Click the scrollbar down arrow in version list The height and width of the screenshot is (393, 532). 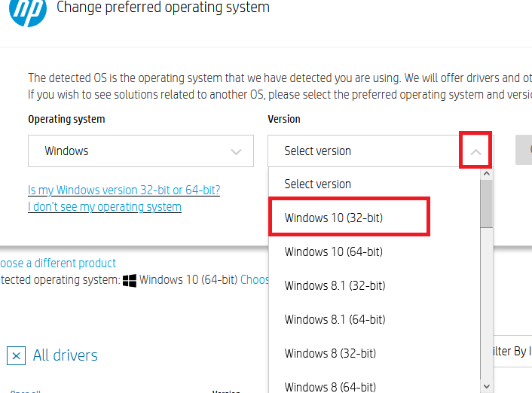coord(487,386)
